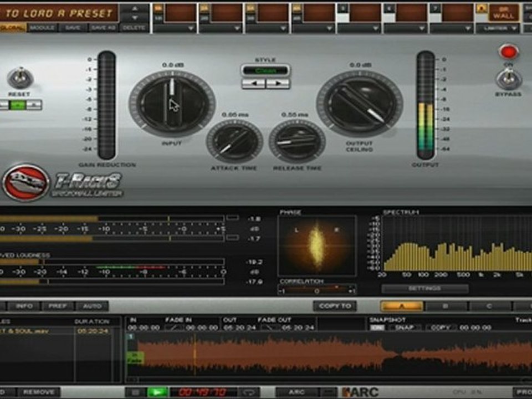Click the preset up arrow
This screenshot has width=532, height=399.
tap(134, 8)
